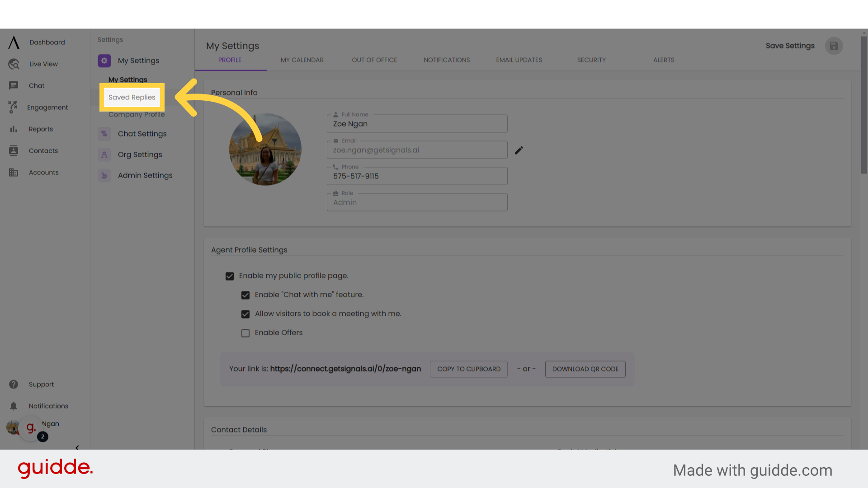Screen dimensions: 868x488
Task: Open Chat via speech bubble icon
Action: (x=14, y=85)
